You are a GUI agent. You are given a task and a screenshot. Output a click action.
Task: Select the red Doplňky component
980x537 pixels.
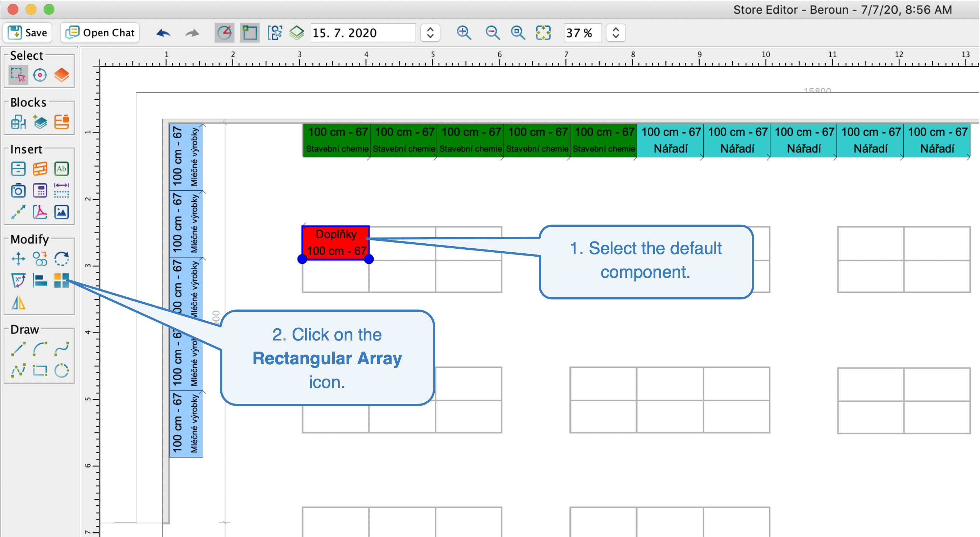click(335, 243)
